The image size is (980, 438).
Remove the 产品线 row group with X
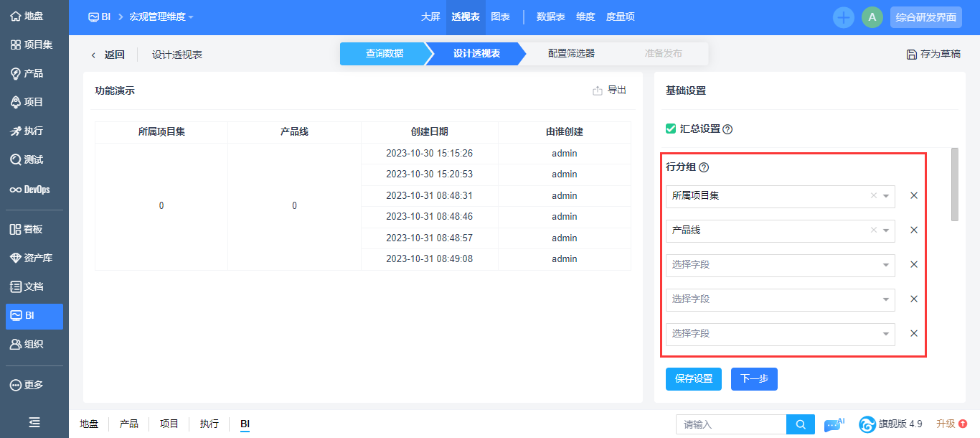(914, 230)
